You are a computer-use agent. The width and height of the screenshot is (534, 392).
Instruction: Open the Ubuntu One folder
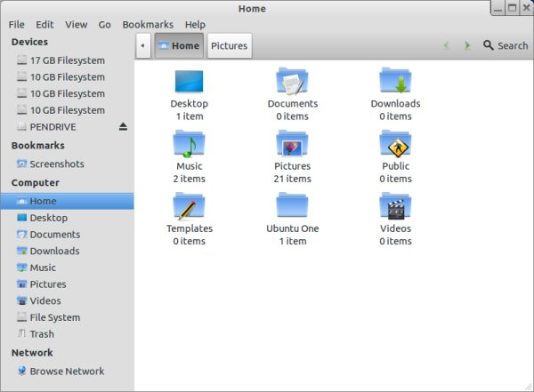pos(292,206)
